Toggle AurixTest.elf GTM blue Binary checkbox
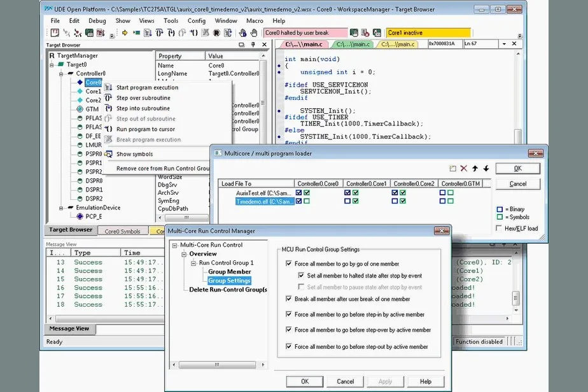 click(442, 192)
